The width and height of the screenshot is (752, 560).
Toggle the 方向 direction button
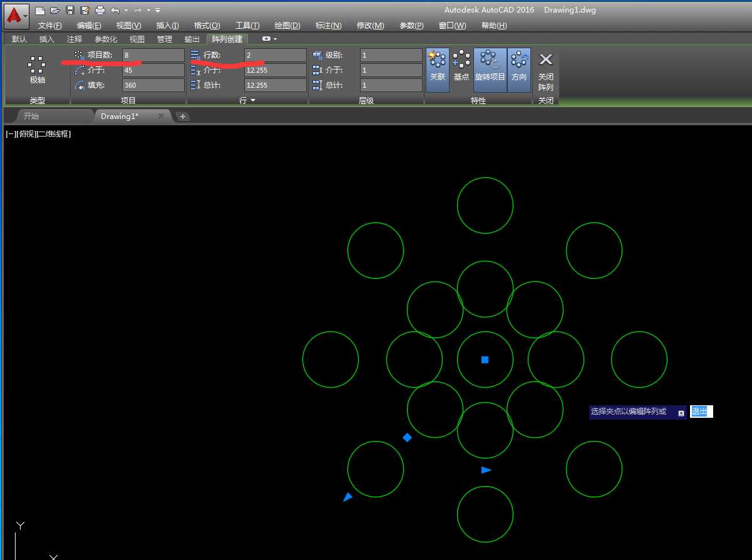click(519, 70)
